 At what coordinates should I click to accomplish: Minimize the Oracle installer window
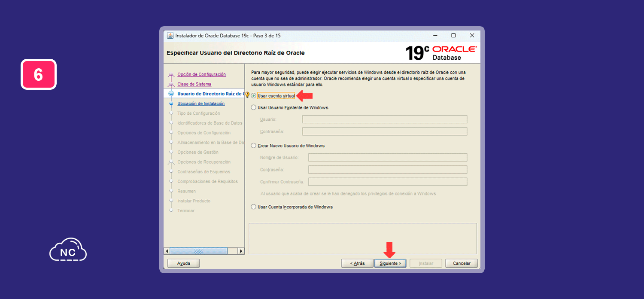(435, 36)
